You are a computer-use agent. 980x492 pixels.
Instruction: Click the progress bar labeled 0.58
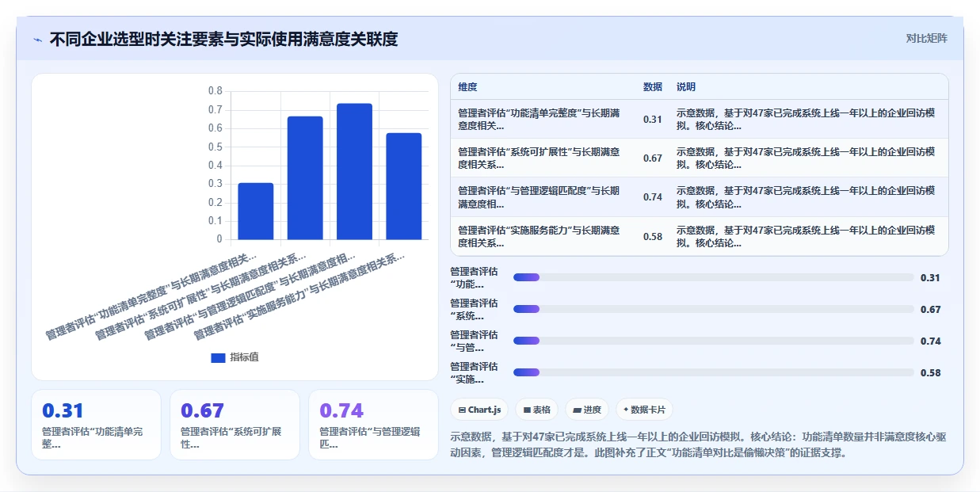tap(713, 372)
